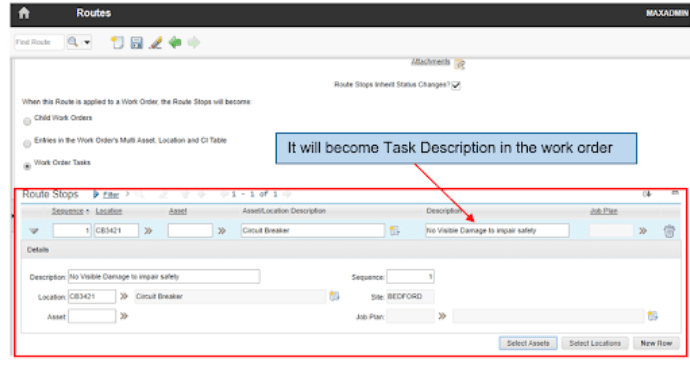Open long description icon beside Details Circuit Breaker

334,296
